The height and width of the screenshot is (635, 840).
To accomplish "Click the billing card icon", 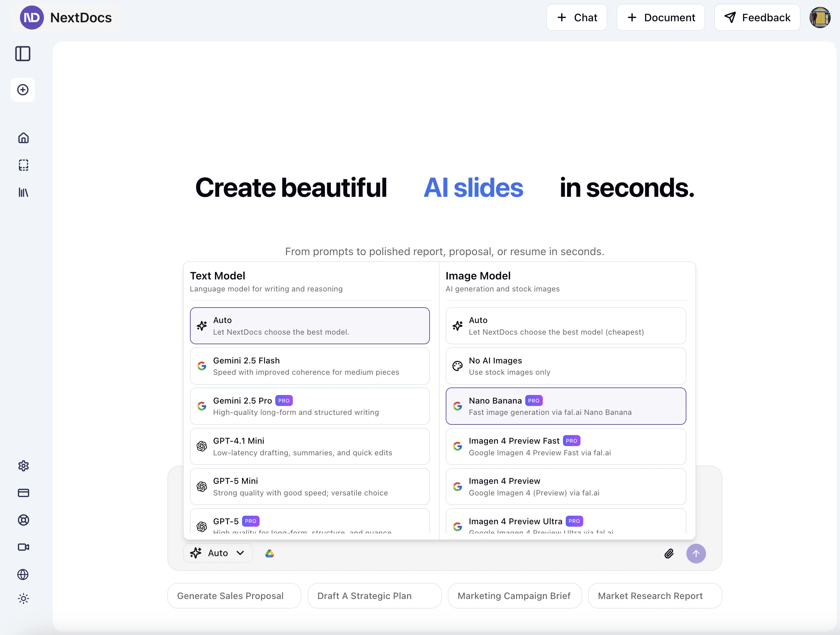I will 24,493.
